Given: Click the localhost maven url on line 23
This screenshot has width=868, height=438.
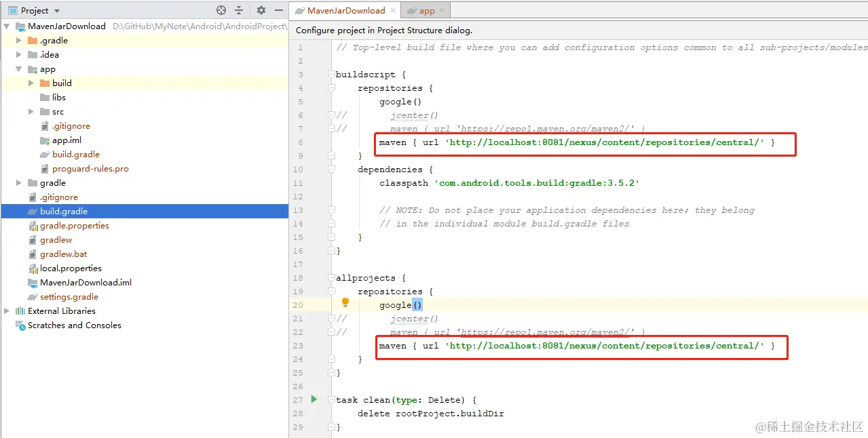Looking at the screenshot, I should pyautogui.click(x=605, y=346).
